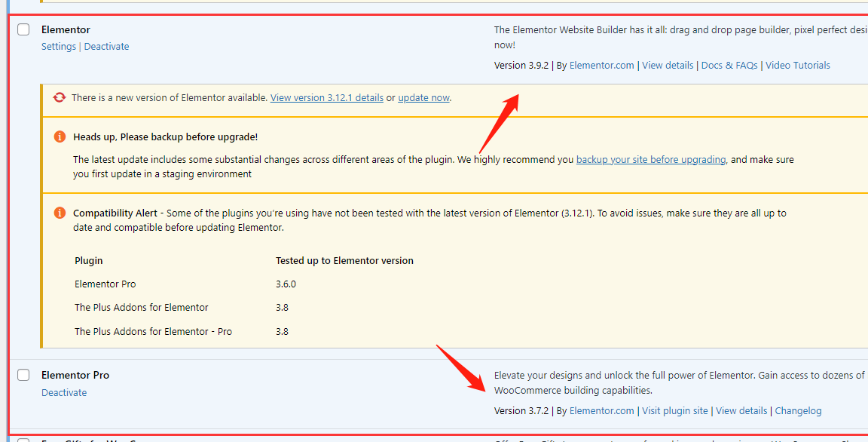Click 'Tested up to Elementor version' header
The image size is (868, 442).
click(344, 260)
